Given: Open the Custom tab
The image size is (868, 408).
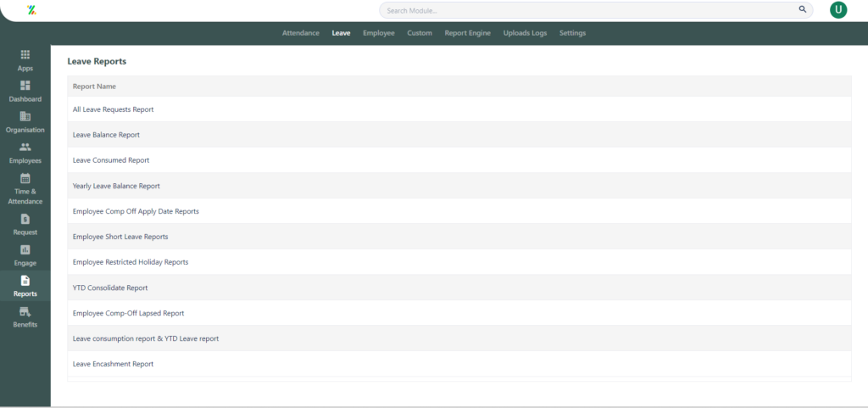Looking at the screenshot, I should pos(420,33).
